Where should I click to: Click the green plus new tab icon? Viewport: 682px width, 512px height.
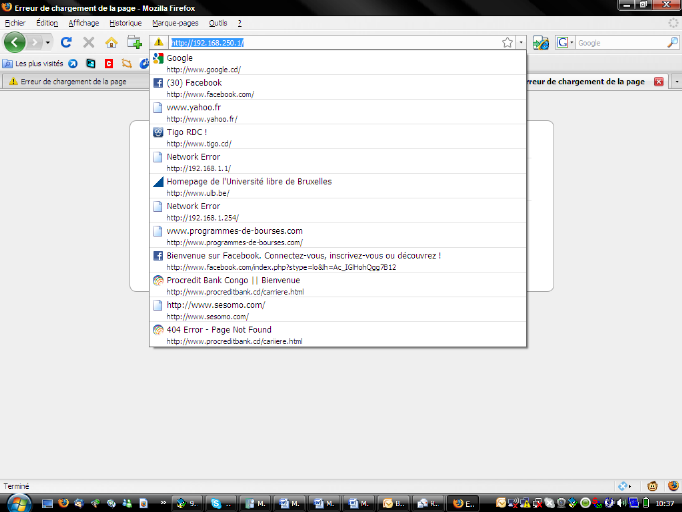[134, 43]
